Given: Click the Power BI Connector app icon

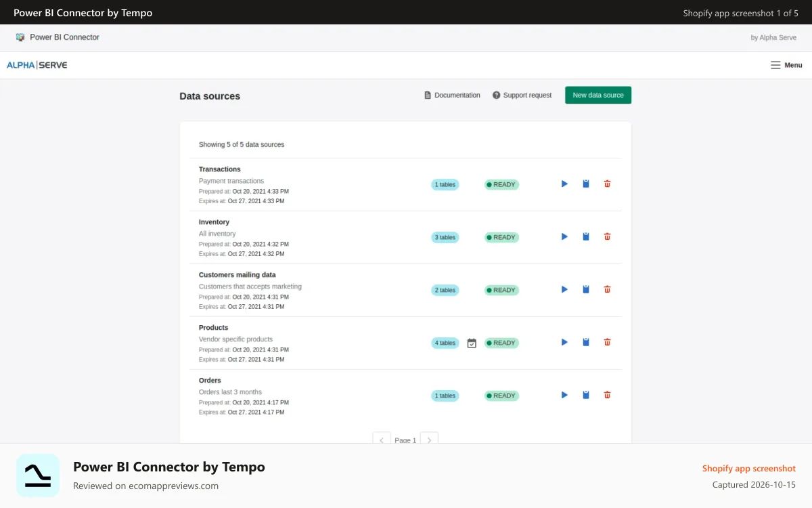Looking at the screenshot, I should coord(20,37).
